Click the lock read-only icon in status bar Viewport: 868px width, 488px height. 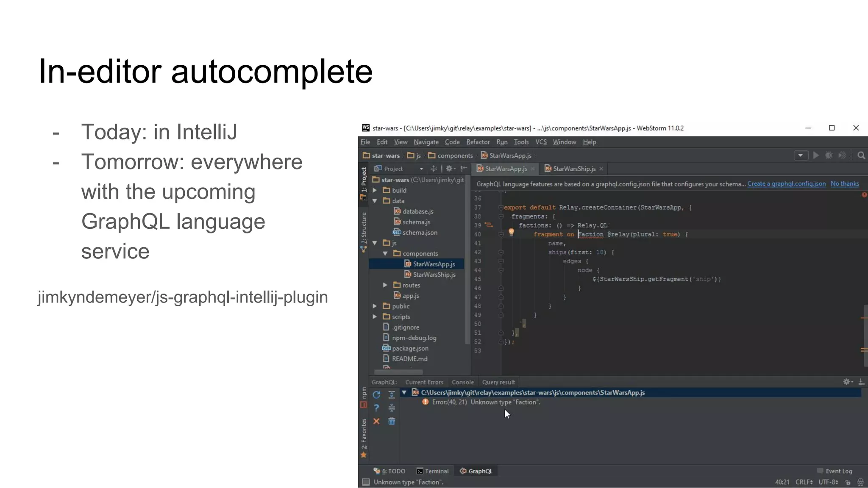coord(848,482)
